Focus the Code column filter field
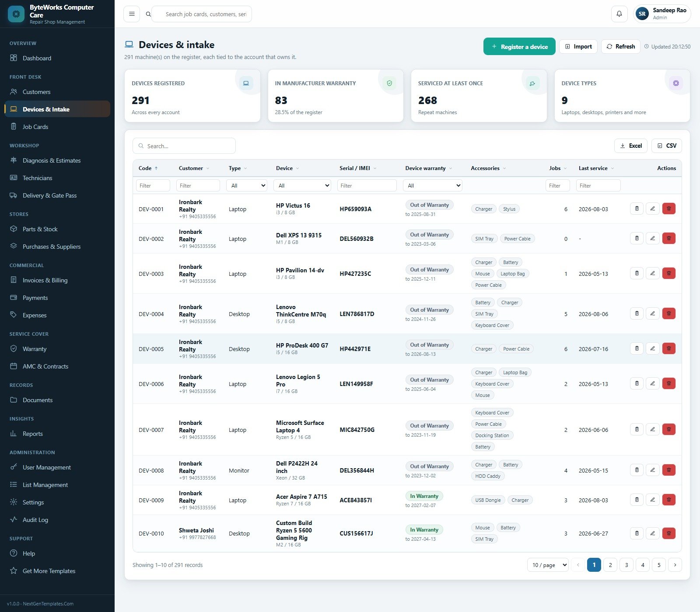The width and height of the screenshot is (700, 612). click(x=153, y=185)
